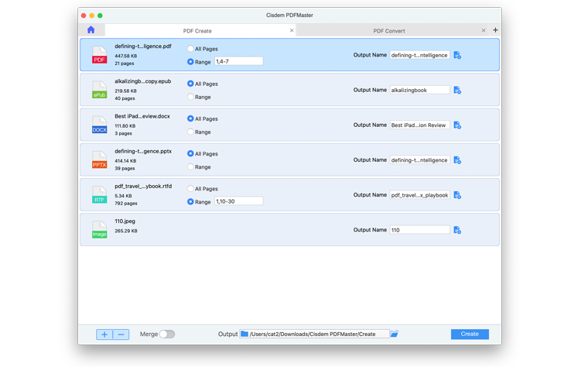This screenshot has height=367, width=588.
Task: Add files with the plus button
Action: 104,334
